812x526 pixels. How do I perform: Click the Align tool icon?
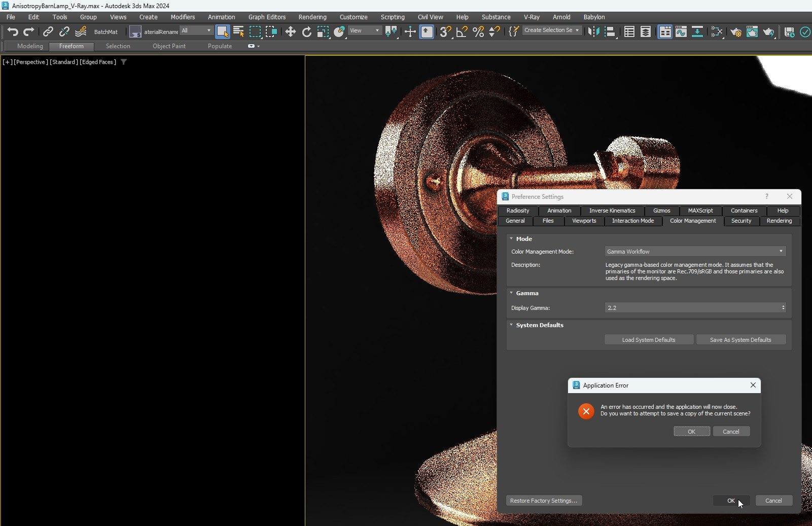coord(610,31)
